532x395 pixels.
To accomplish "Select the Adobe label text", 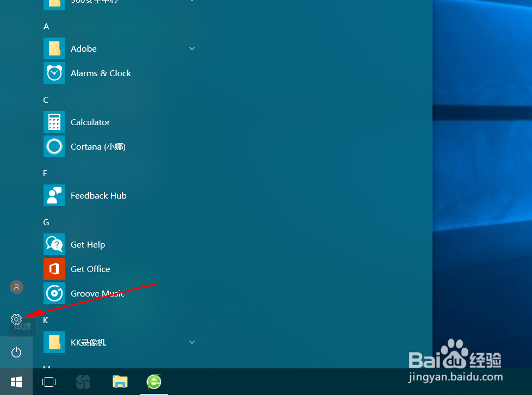I will click(x=83, y=48).
